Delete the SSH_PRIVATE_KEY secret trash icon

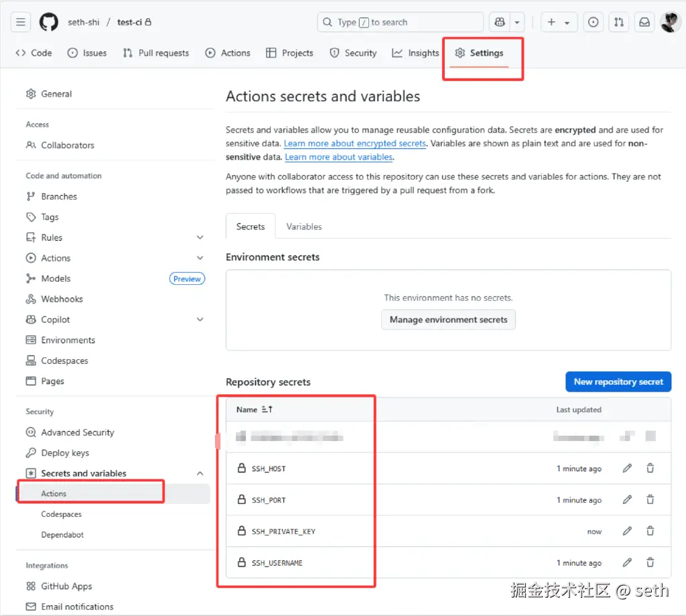coord(650,531)
